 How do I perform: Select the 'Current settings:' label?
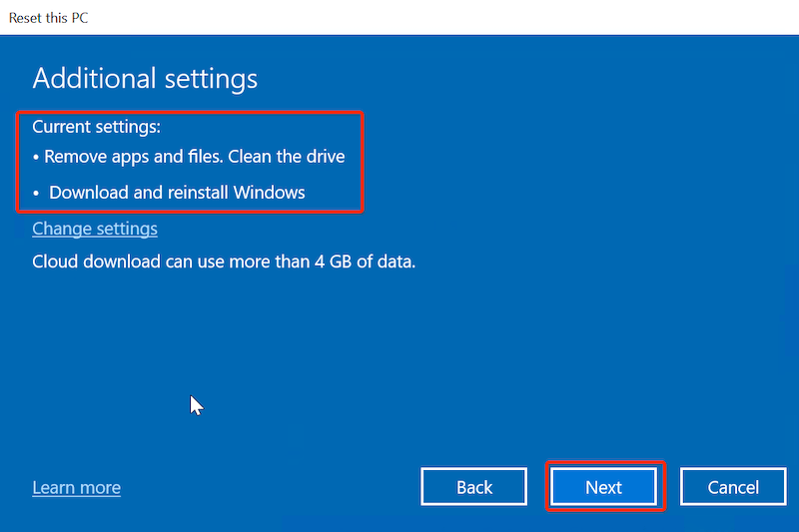[x=96, y=126]
